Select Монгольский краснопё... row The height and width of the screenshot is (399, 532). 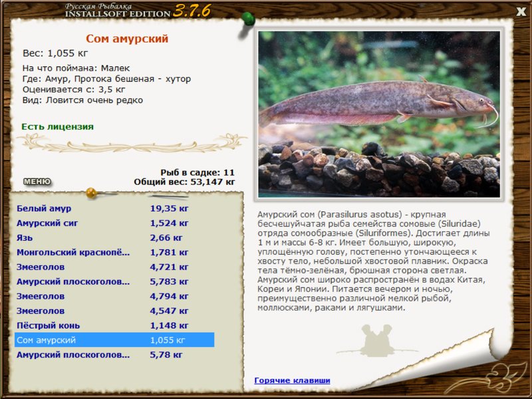click(114, 252)
